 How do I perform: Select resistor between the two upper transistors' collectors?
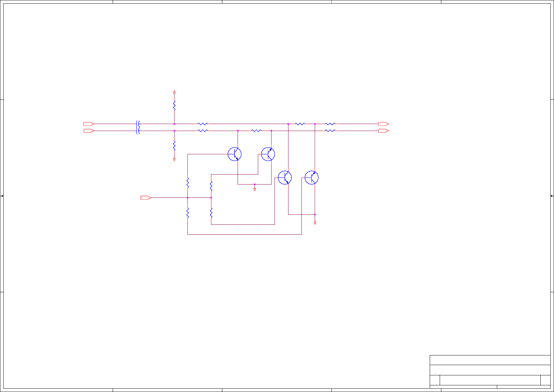click(x=256, y=131)
